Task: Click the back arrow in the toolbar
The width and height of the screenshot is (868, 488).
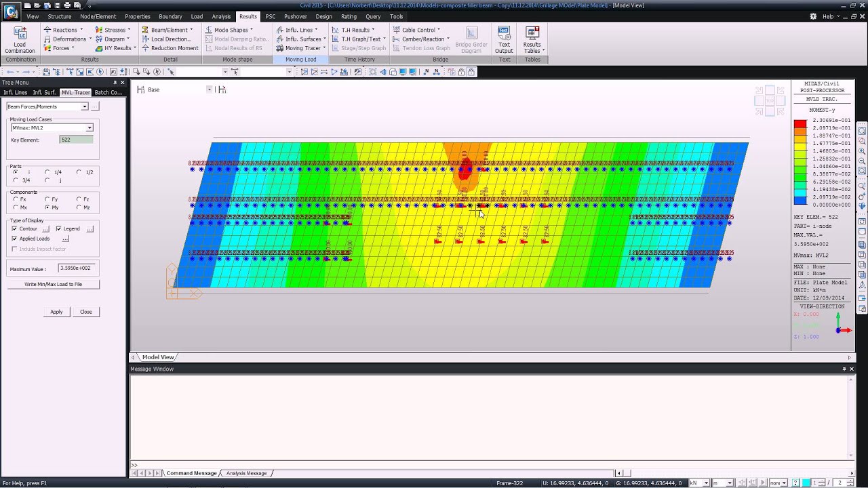Action: pos(10,72)
